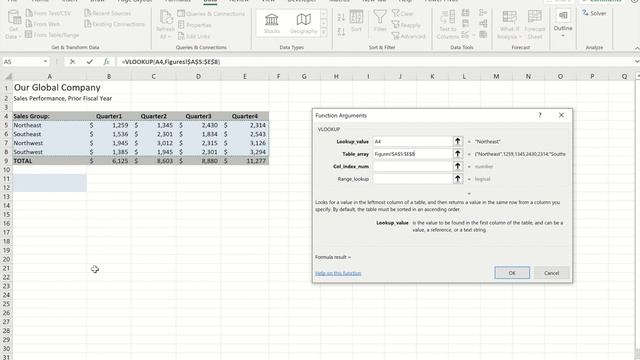This screenshot has height=360, width=640.
Task: Open the Name Box dropdown arrow
Action: (45, 62)
